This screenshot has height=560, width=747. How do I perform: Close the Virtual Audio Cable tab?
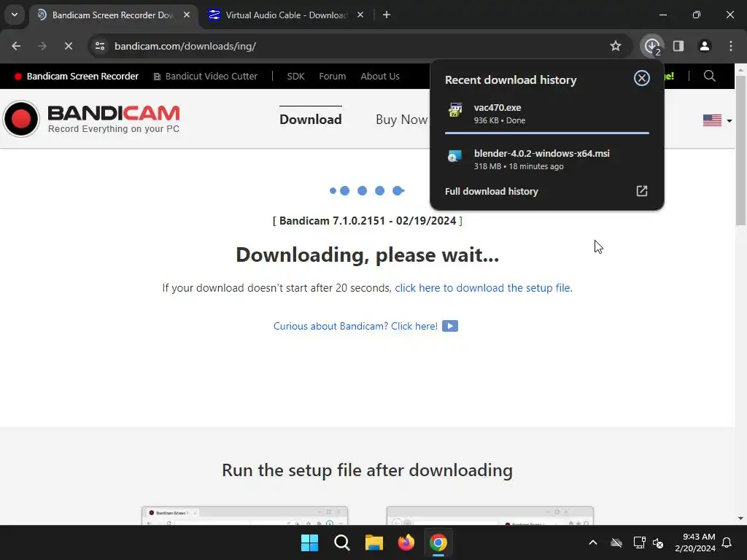coord(360,15)
